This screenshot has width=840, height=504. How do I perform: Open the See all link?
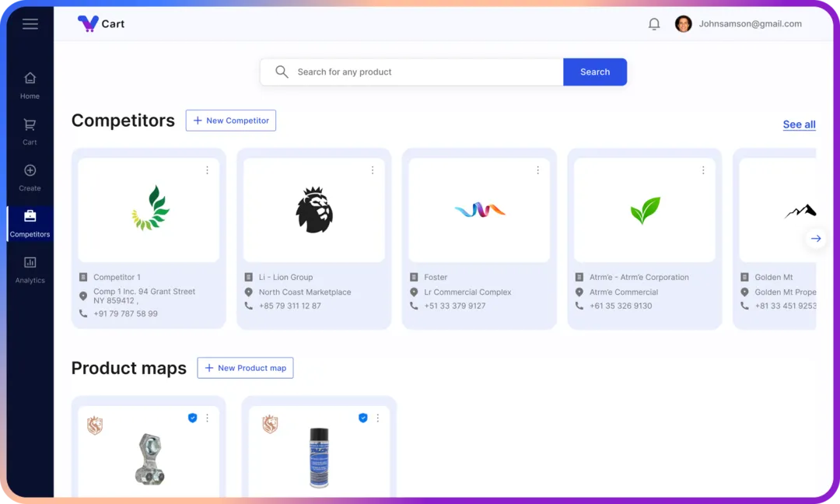799,124
